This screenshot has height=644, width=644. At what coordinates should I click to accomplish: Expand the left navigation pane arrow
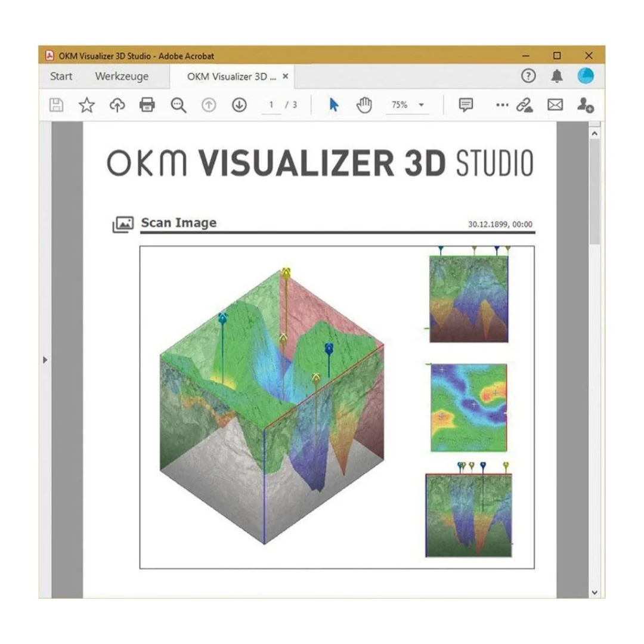45,360
